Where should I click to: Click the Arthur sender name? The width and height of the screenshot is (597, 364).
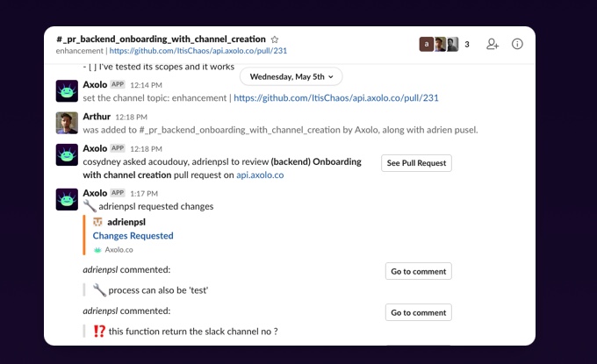pyautogui.click(x=97, y=117)
